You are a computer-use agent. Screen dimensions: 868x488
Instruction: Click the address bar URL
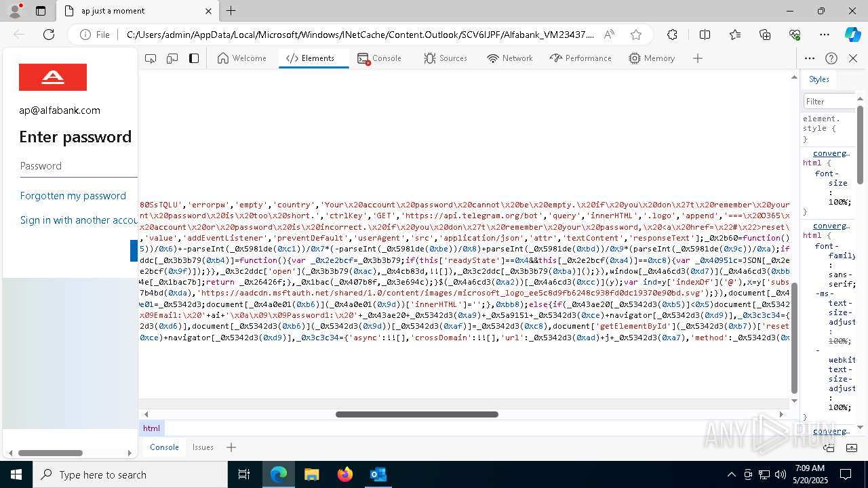tap(360, 35)
